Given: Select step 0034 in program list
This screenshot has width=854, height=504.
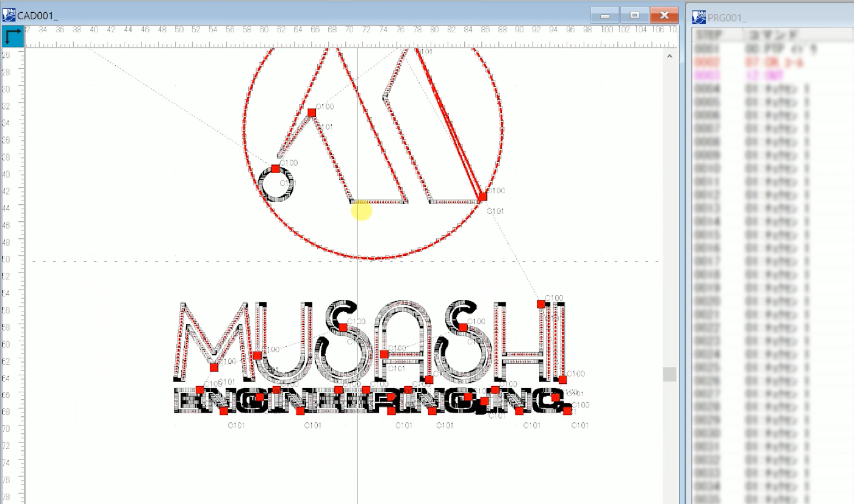Looking at the screenshot, I should [x=773, y=487].
